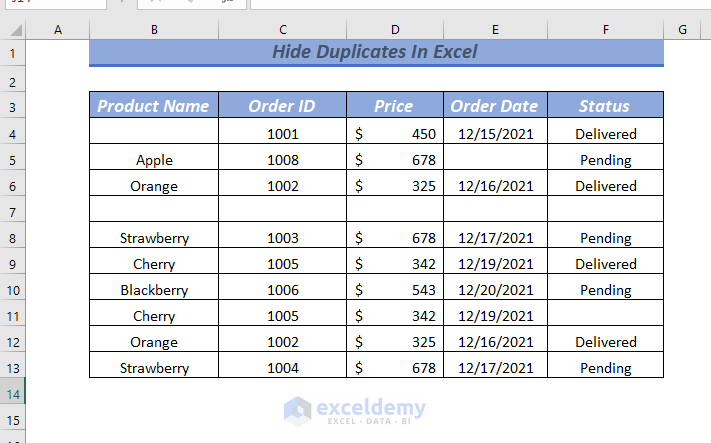Click the Select All corner triangle
Screen dimensions: 711x443
point(12,30)
